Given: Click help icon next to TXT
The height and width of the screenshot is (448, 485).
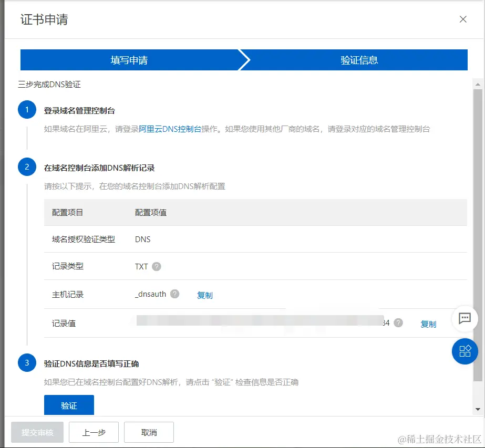Looking at the screenshot, I should (x=157, y=266).
